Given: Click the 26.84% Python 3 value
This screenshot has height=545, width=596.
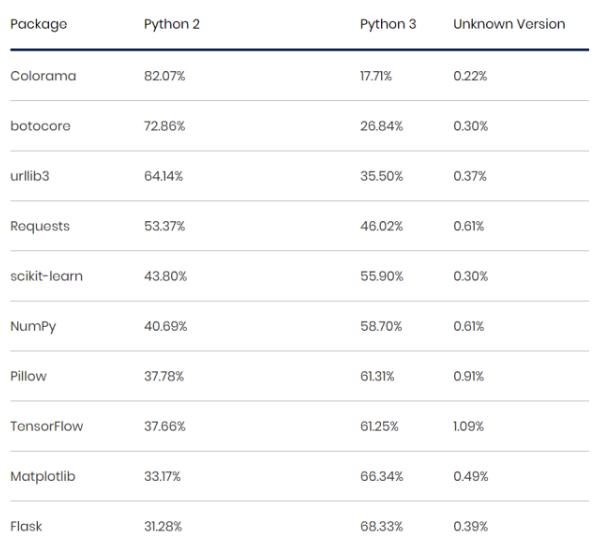Looking at the screenshot, I should tap(382, 126).
